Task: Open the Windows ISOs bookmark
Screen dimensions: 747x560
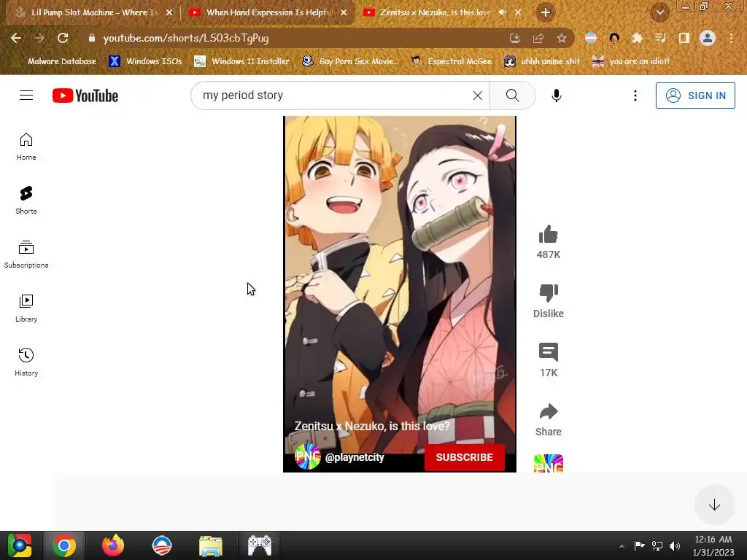Action: [145, 61]
